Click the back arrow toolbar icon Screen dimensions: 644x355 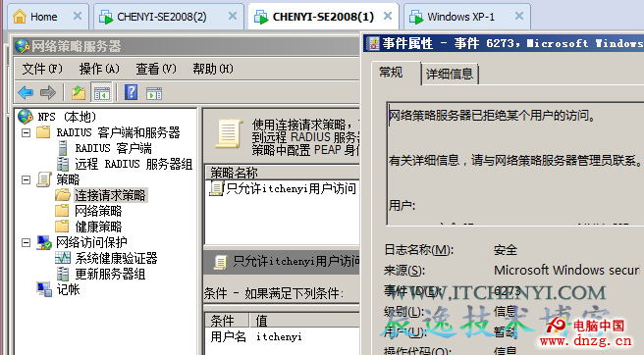click(26, 93)
